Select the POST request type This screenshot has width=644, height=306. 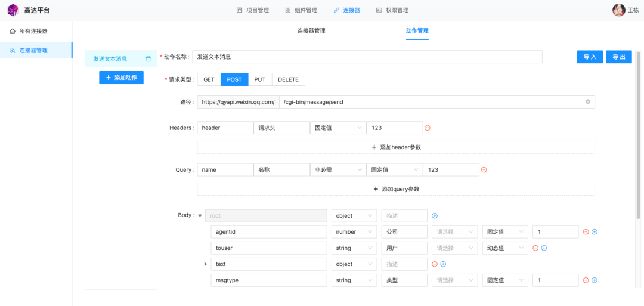point(234,80)
